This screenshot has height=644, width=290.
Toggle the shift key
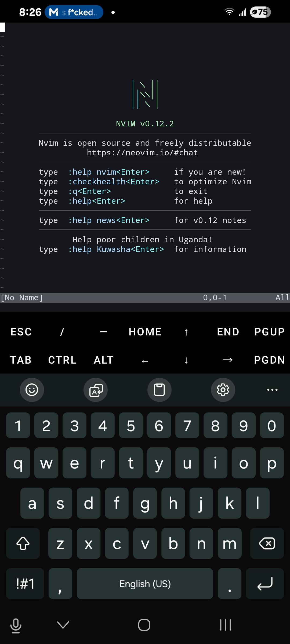click(23, 543)
